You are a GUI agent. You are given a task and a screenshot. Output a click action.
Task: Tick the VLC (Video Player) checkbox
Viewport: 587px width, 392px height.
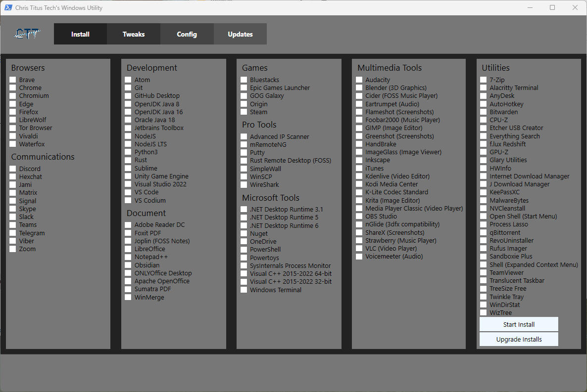pos(359,248)
